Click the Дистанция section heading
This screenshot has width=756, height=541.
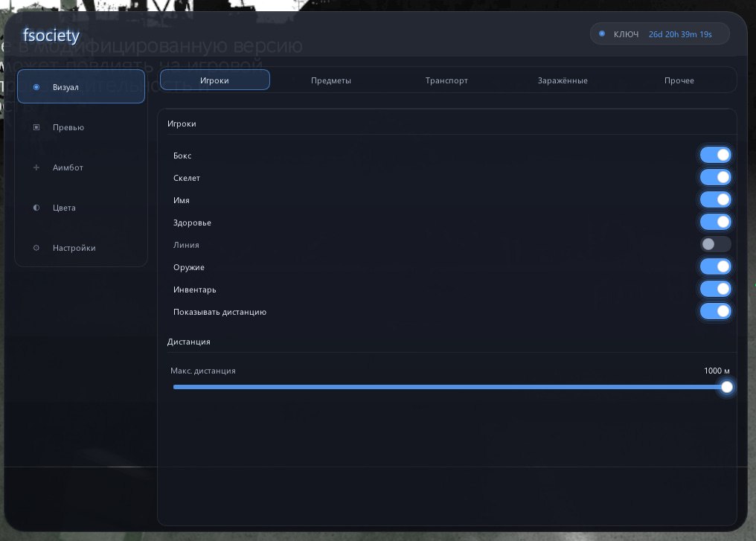click(x=188, y=342)
